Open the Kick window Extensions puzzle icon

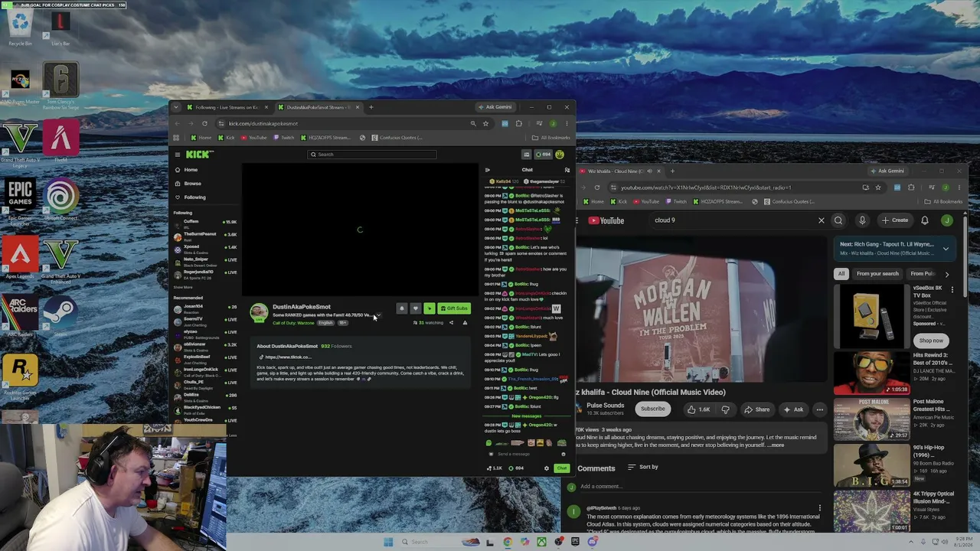pos(518,123)
